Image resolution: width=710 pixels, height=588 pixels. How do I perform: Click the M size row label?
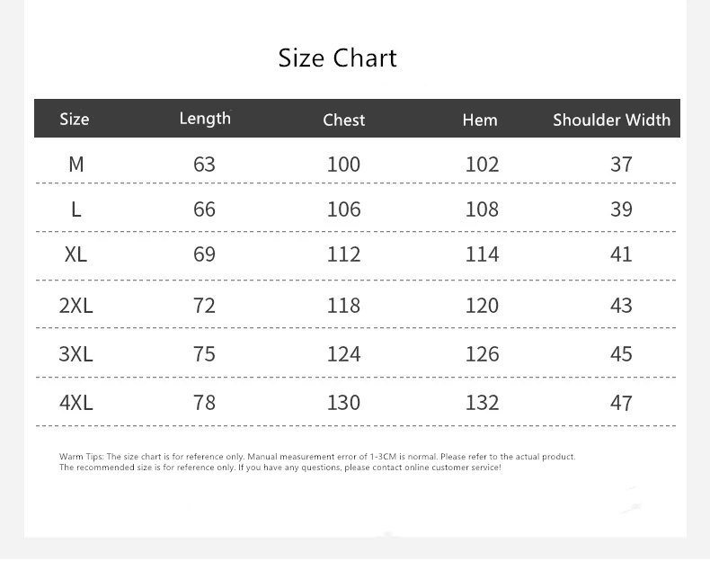tap(75, 165)
